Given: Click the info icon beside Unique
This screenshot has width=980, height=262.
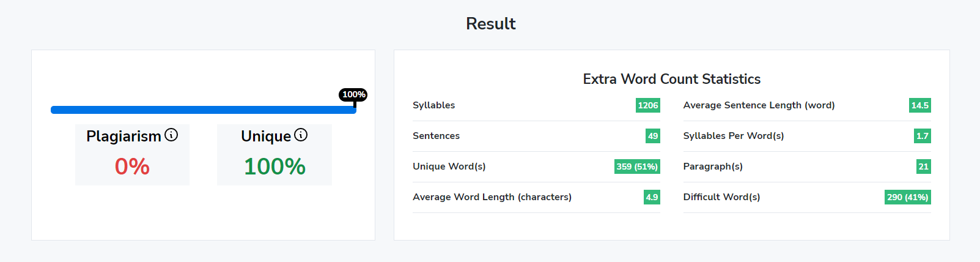Looking at the screenshot, I should coord(301,135).
